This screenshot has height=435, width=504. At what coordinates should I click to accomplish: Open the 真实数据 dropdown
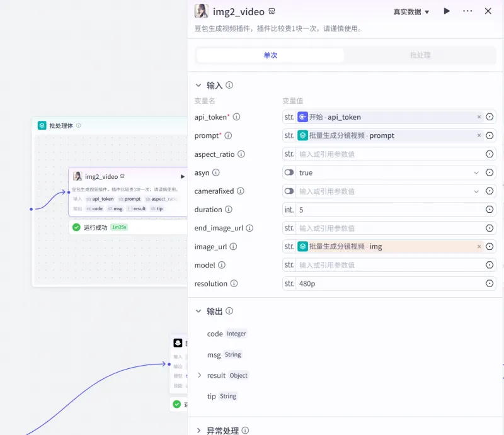click(x=411, y=11)
